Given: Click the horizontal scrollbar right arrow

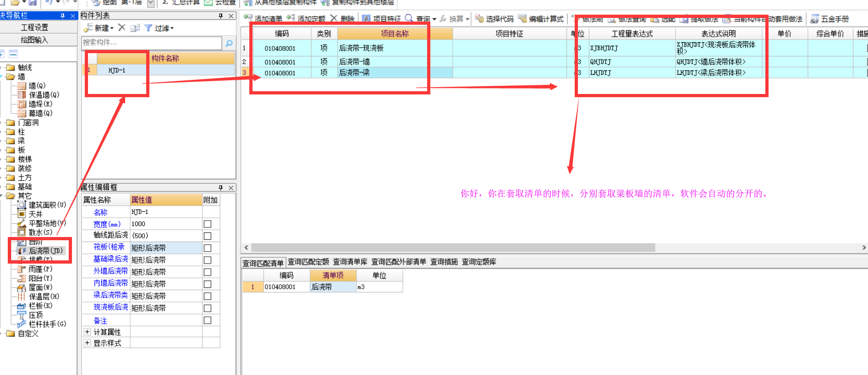Looking at the screenshot, I should pos(864,248).
